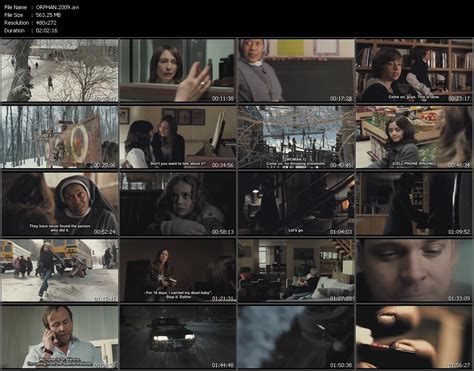
Task: Click the 'File Size' label
Action: pos(14,15)
